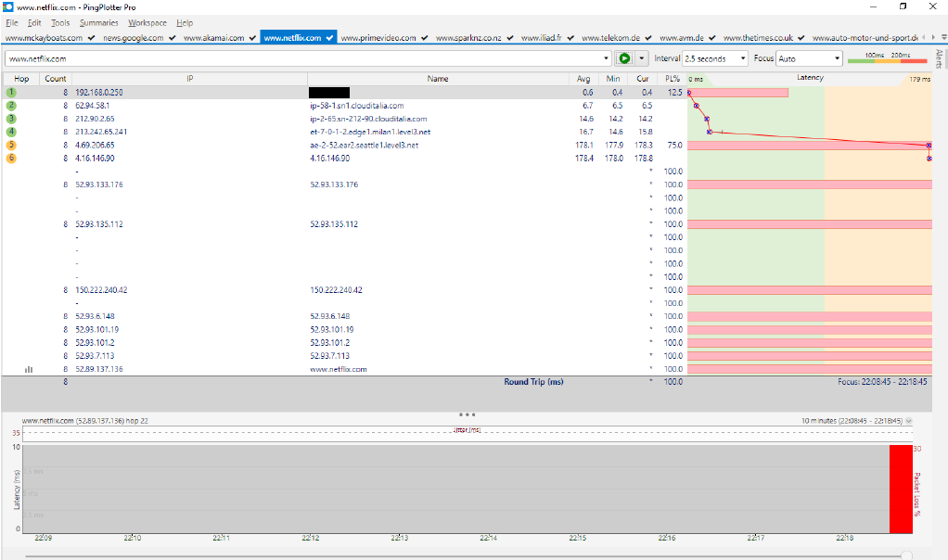Expand the target address history dropdown
This screenshot has height=560, width=948.
[606, 58]
